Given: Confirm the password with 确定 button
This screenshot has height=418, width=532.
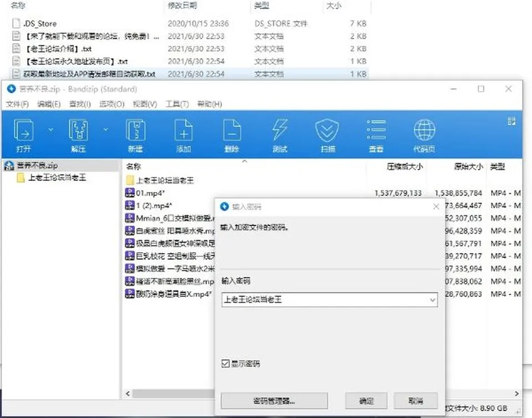Looking at the screenshot, I should click(366, 401).
